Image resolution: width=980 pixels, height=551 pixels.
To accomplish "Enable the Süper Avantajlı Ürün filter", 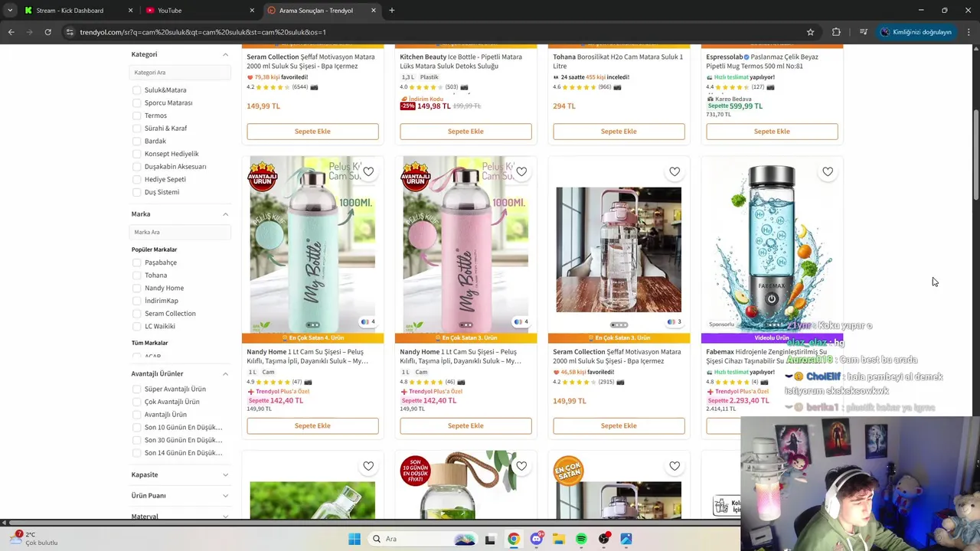I will pos(136,389).
